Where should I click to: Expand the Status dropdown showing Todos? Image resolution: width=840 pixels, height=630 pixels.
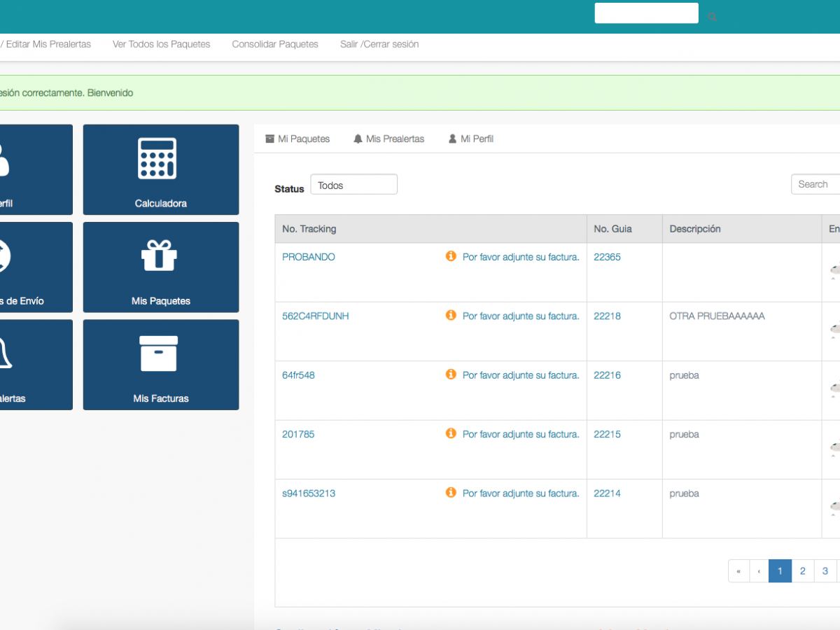point(353,185)
